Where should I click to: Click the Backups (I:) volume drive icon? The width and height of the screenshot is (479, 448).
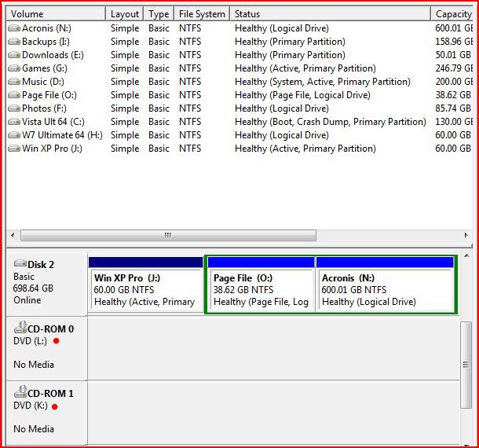(x=14, y=42)
